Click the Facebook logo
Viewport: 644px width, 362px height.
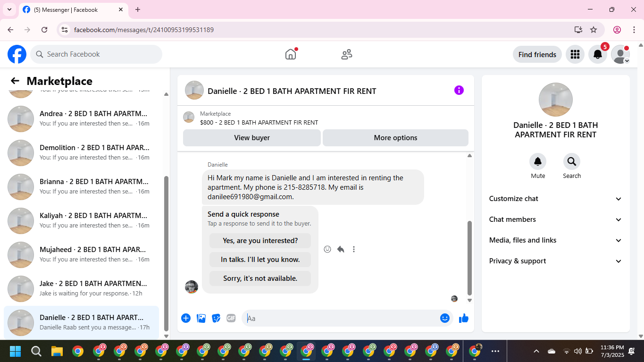tap(17, 54)
